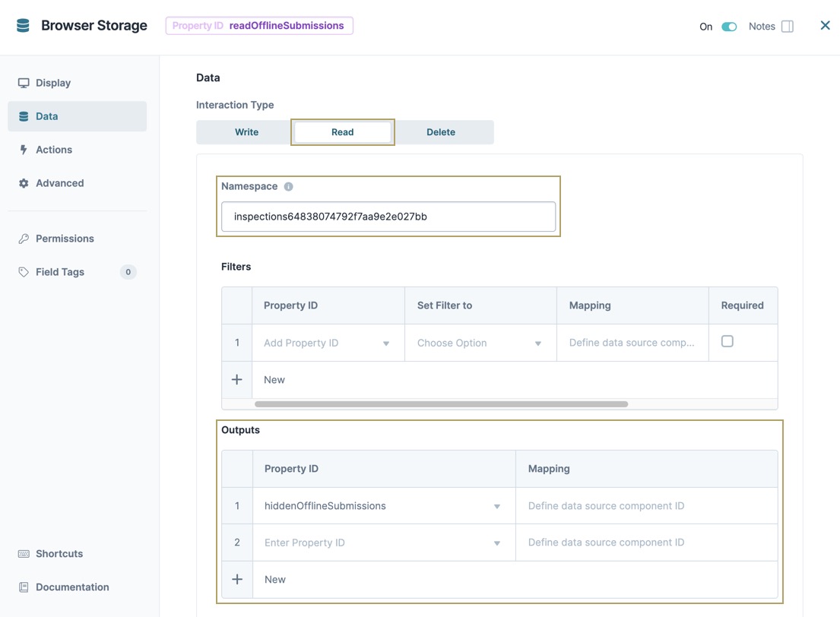Select the Data tab in sidebar
The image size is (840, 617).
coord(77,116)
